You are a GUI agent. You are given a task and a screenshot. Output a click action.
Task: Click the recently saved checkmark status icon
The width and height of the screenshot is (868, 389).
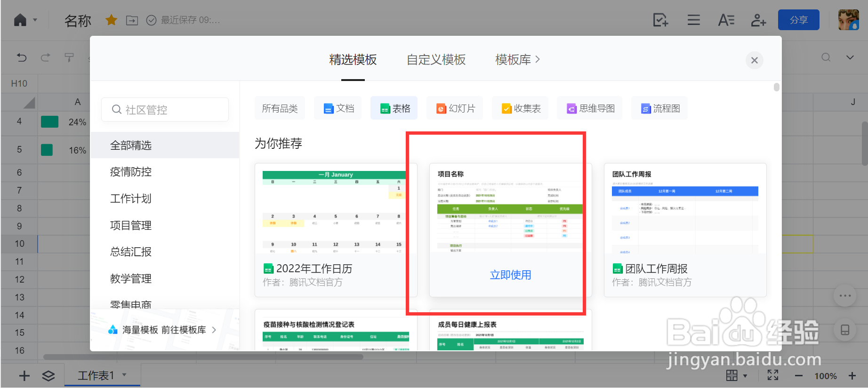click(151, 20)
